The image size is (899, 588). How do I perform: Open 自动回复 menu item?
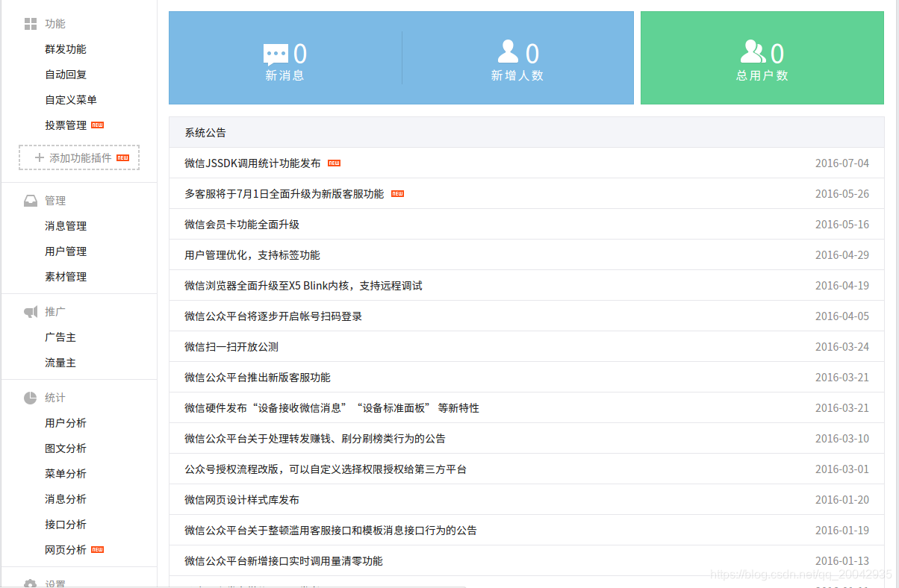tap(66, 75)
